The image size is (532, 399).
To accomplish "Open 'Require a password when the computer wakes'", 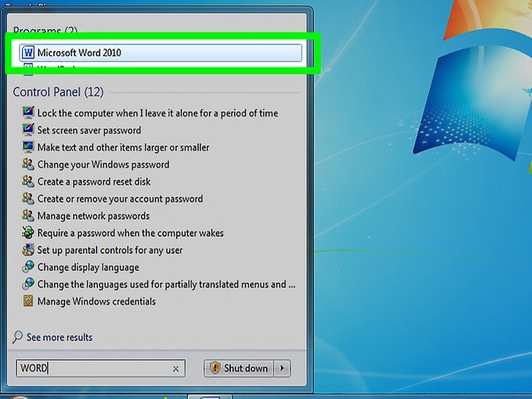I will click(x=130, y=233).
